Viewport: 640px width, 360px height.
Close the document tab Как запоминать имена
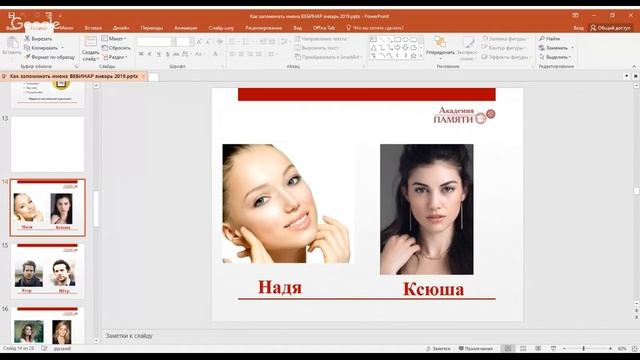[143, 76]
